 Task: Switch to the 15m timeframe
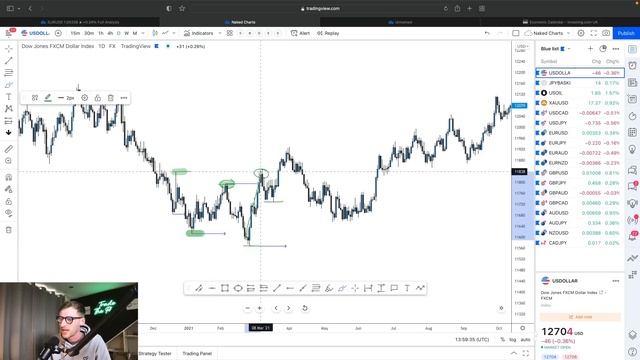tap(75, 33)
